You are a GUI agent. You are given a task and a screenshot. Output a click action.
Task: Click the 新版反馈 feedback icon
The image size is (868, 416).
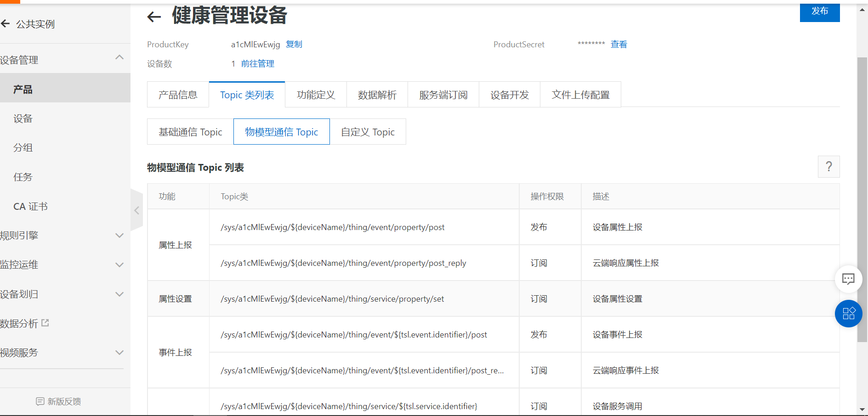(40, 402)
